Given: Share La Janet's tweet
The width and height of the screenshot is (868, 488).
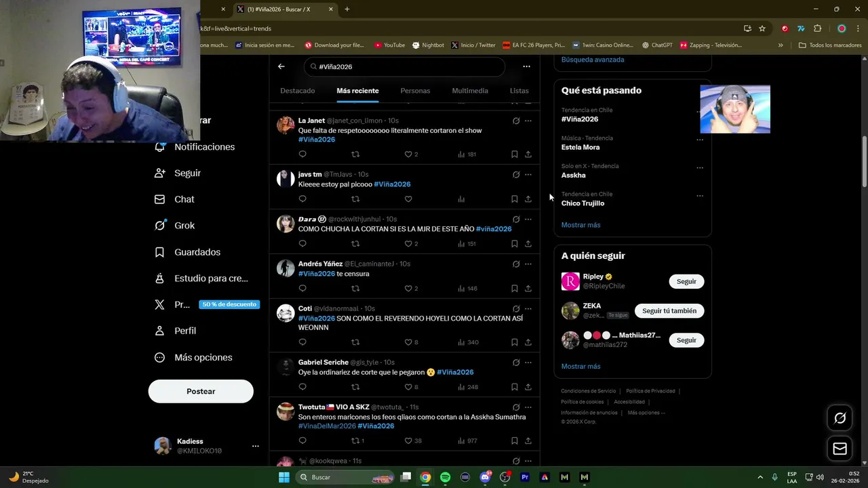Looking at the screenshot, I should (528, 155).
